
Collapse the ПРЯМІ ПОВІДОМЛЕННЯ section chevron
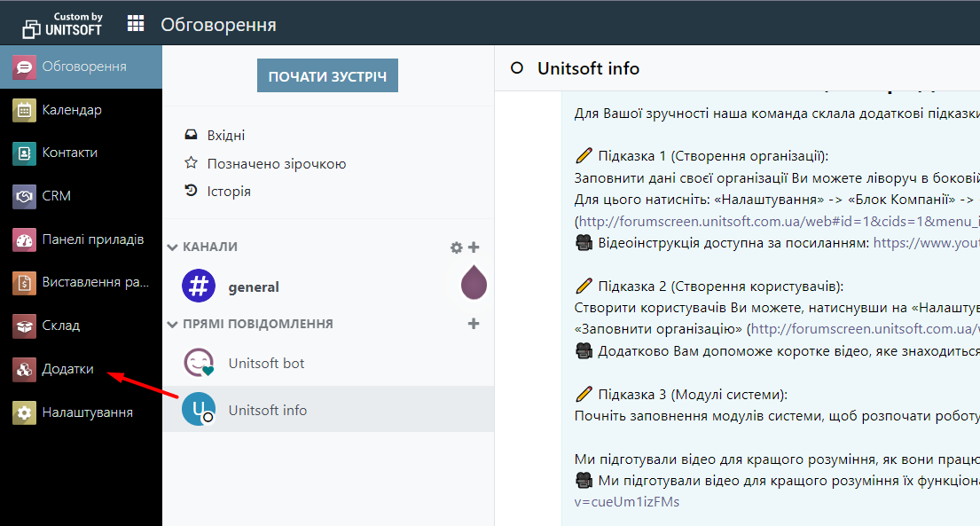(173, 324)
